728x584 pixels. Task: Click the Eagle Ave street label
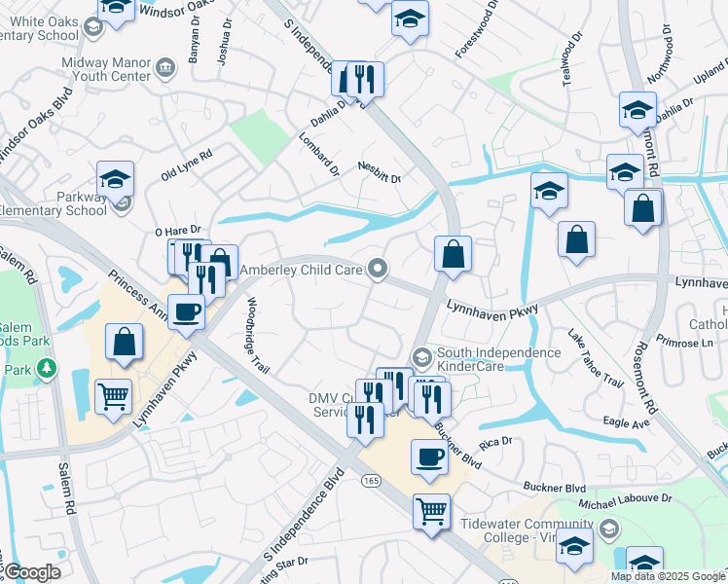click(627, 422)
